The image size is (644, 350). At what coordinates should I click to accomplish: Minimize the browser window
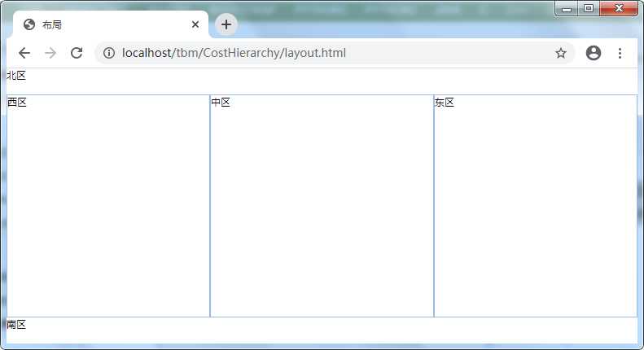click(567, 8)
